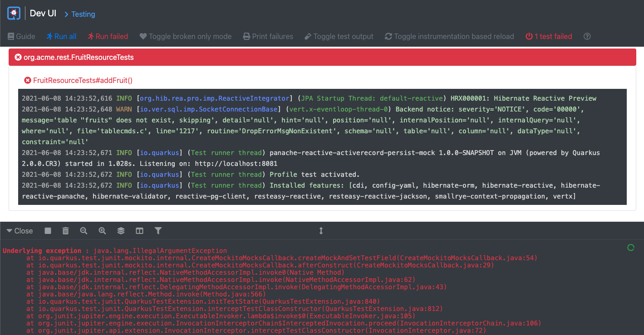The width and height of the screenshot is (644, 335).
Task: Toggle test output display
Action: pyautogui.click(x=339, y=36)
